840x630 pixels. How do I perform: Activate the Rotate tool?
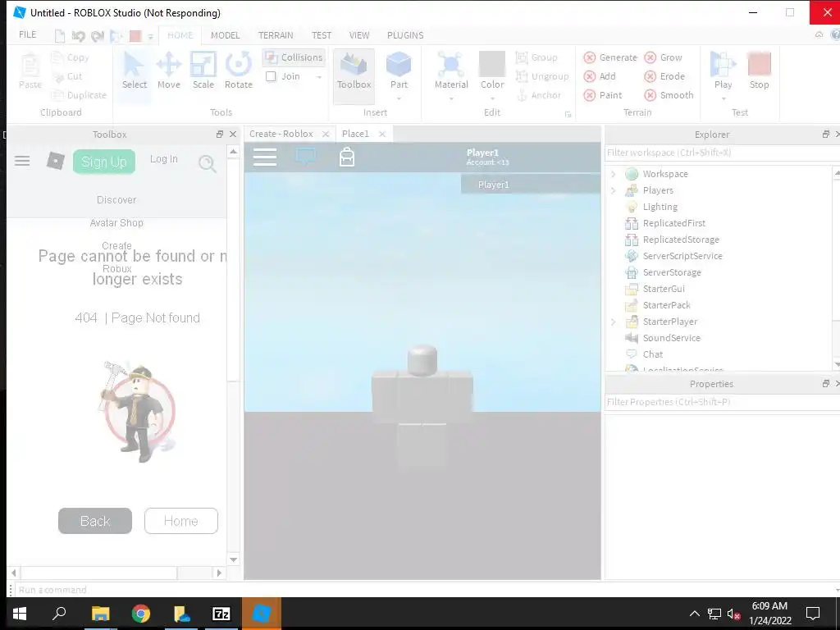click(x=239, y=71)
